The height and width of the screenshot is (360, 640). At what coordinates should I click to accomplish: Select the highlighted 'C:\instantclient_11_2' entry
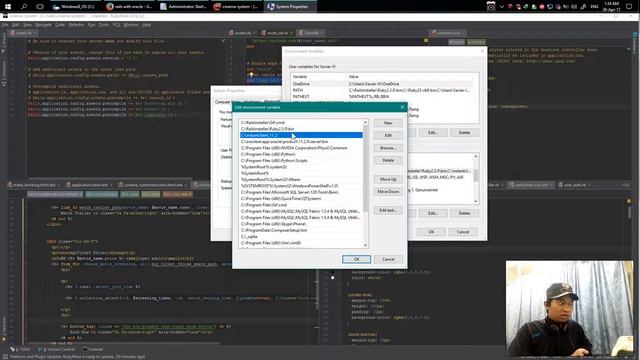point(301,135)
